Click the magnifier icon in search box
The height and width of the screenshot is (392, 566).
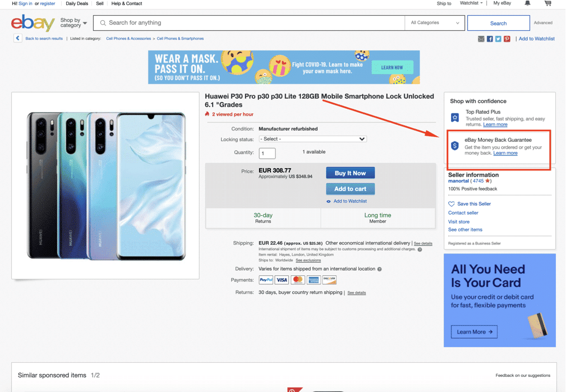tap(103, 23)
